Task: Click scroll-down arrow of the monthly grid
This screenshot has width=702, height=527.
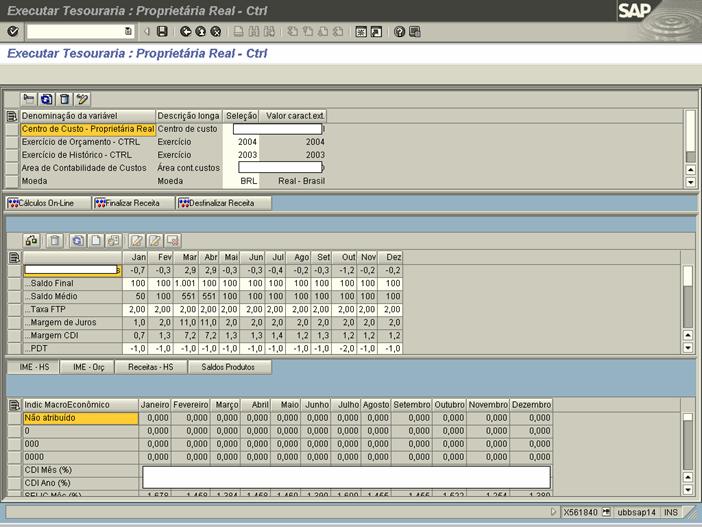Action: pyautogui.click(x=688, y=347)
